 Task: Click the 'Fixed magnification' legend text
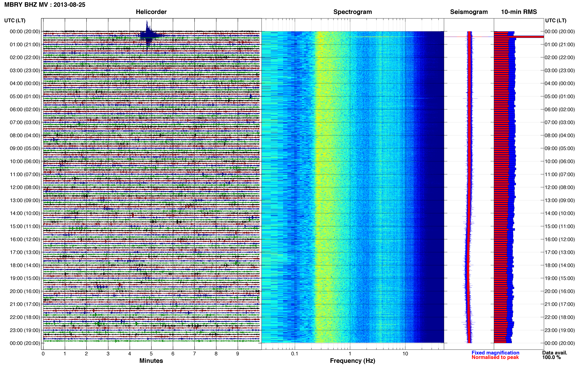(495, 353)
